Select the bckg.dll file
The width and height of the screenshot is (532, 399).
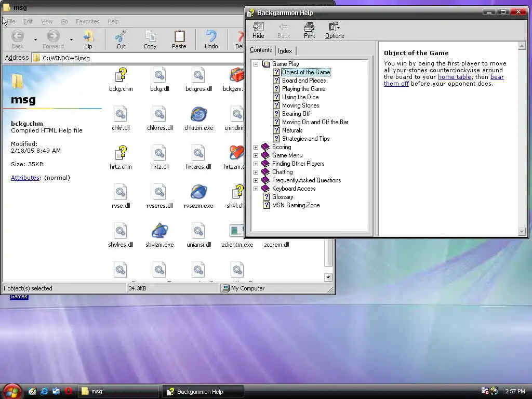coord(159,80)
